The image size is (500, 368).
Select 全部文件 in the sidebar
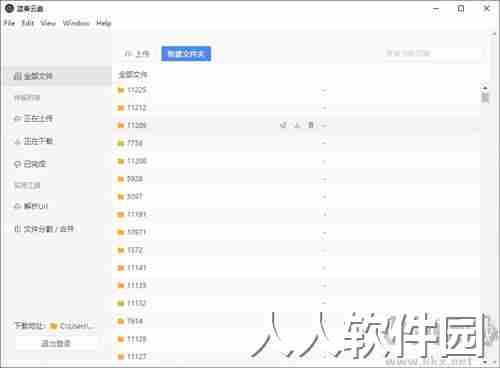56,76
